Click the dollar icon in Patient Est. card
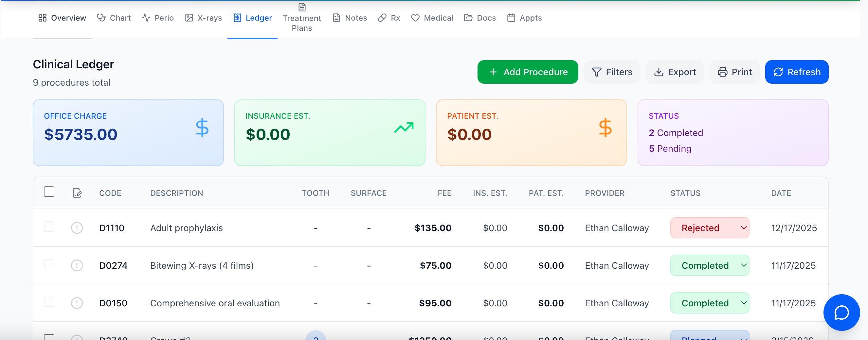 point(605,127)
